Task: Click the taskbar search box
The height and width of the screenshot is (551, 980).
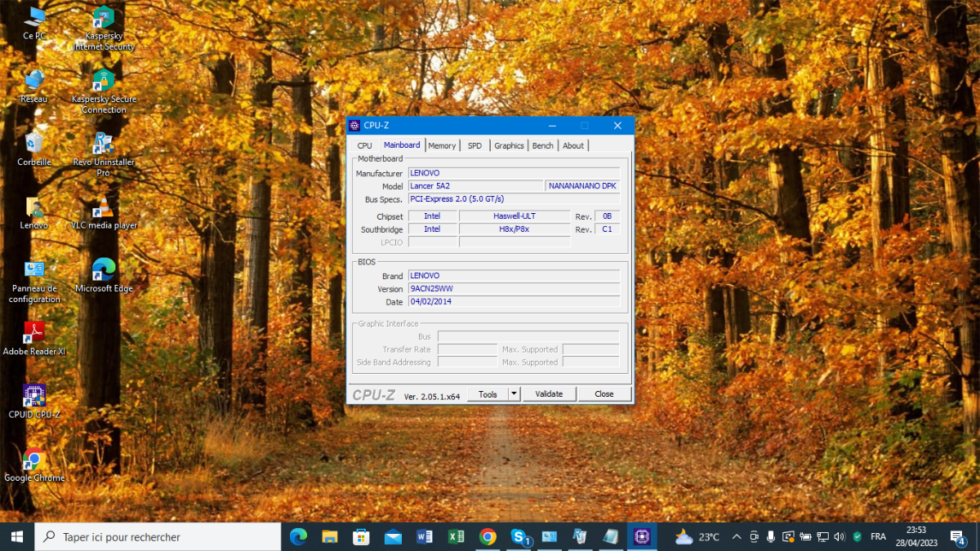Action: [159, 536]
